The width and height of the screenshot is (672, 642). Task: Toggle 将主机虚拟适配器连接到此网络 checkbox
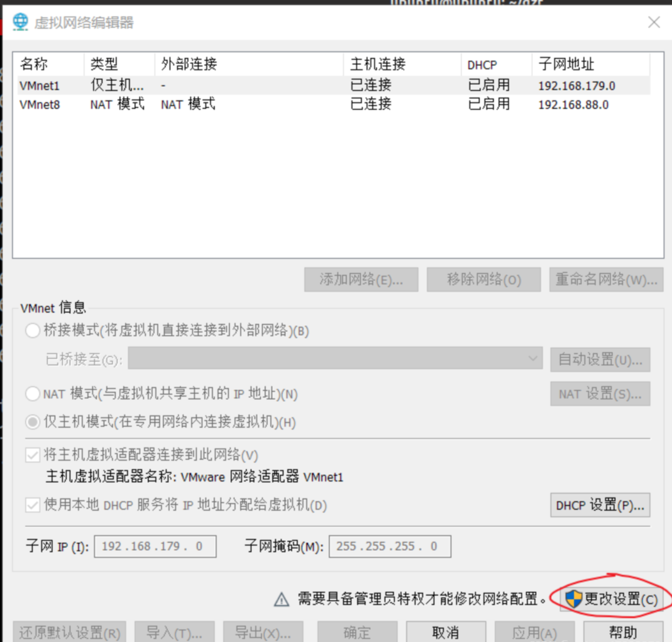tap(33, 455)
